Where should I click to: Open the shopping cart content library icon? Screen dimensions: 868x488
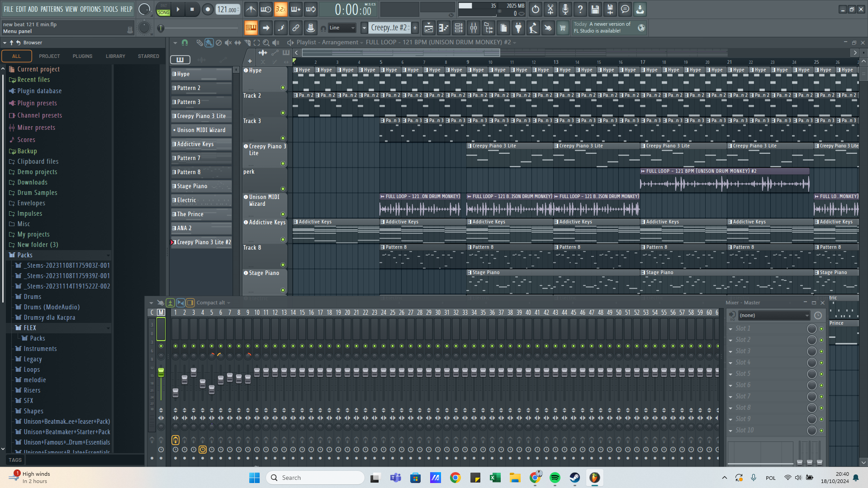click(563, 28)
